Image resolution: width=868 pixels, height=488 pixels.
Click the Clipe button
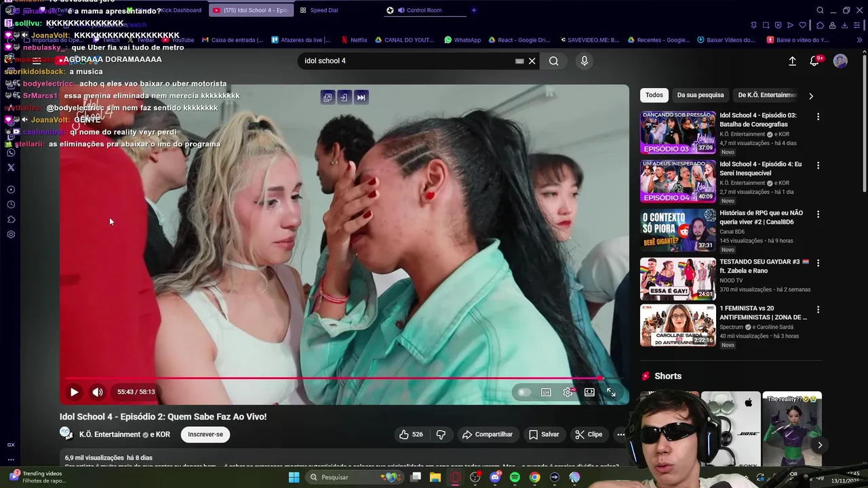588,434
